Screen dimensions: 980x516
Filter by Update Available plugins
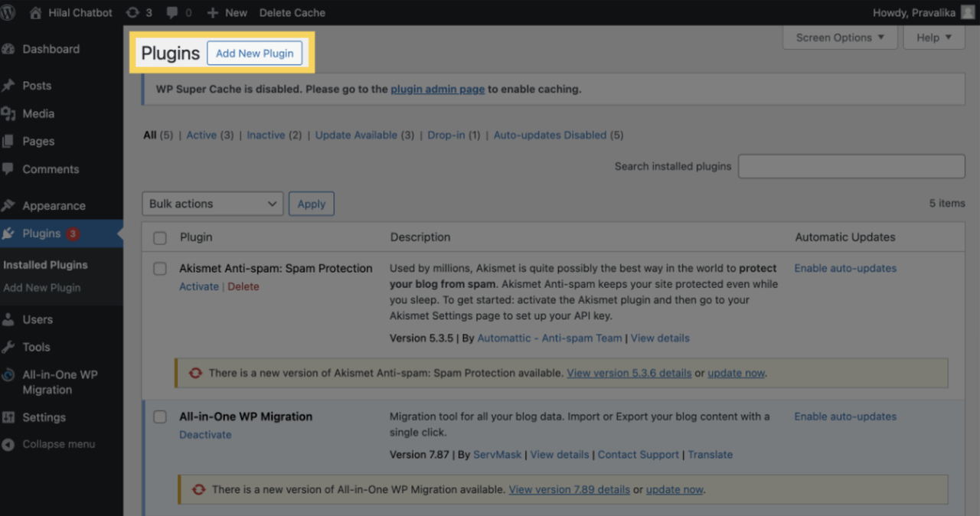tap(356, 135)
